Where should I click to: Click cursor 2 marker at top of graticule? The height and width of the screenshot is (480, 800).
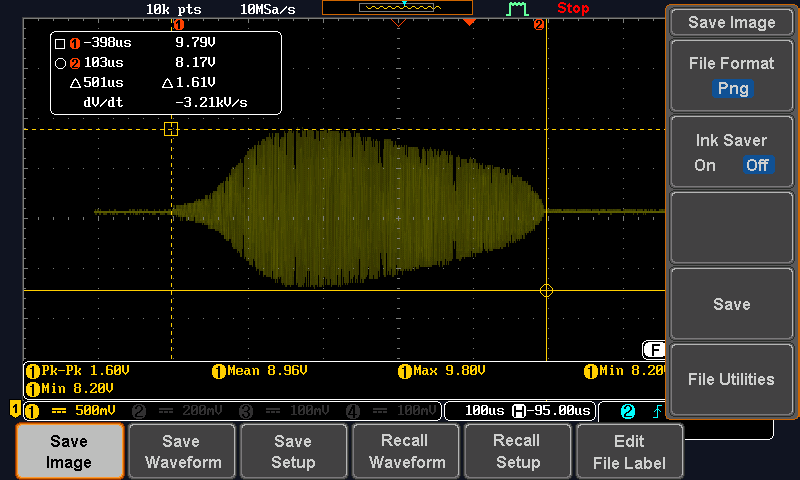coord(539,24)
